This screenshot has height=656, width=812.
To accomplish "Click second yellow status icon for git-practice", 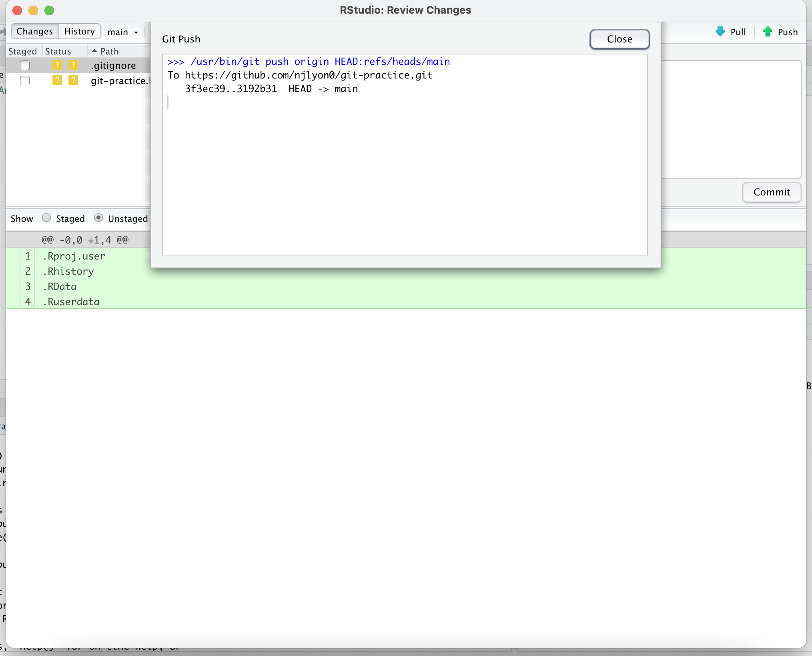I will pyautogui.click(x=73, y=80).
